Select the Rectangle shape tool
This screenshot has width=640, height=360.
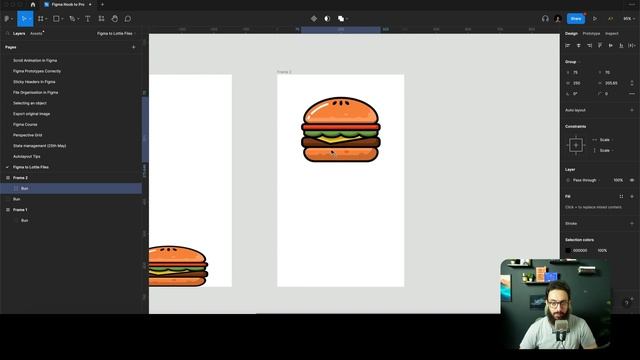pos(56,19)
